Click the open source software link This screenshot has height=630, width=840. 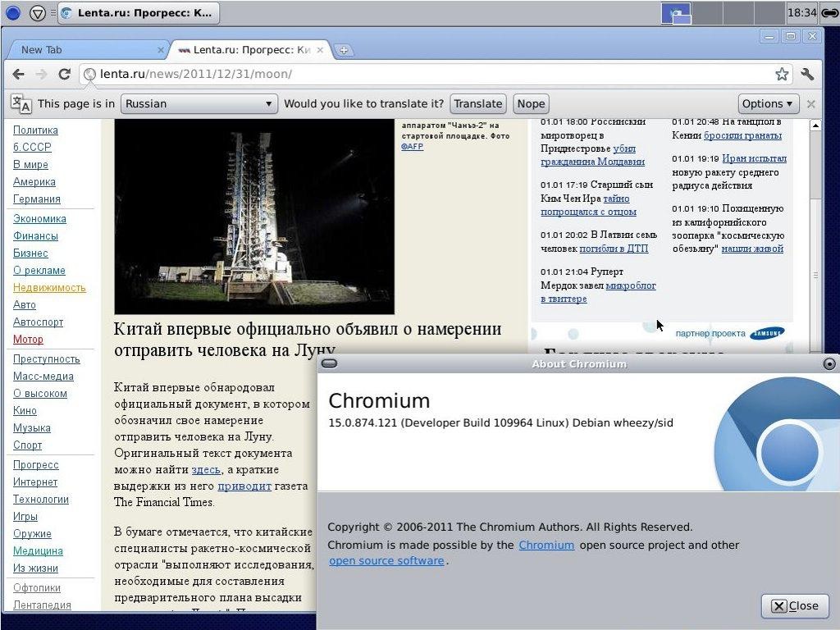387,561
